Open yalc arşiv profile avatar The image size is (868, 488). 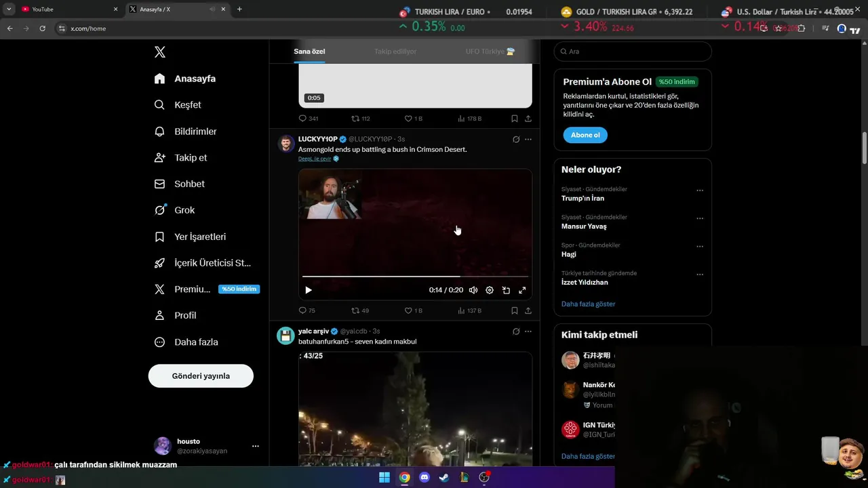coord(286,335)
